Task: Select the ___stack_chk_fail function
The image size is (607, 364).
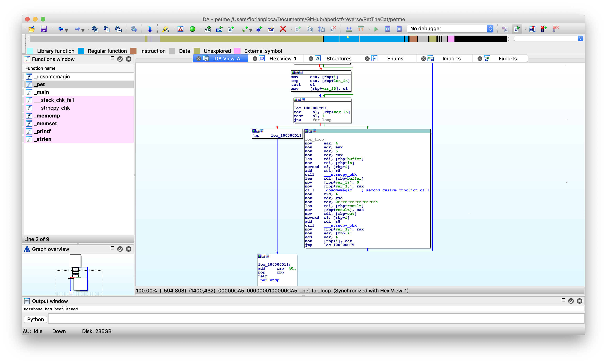Action: pyautogui.click(x=78, y=100)
